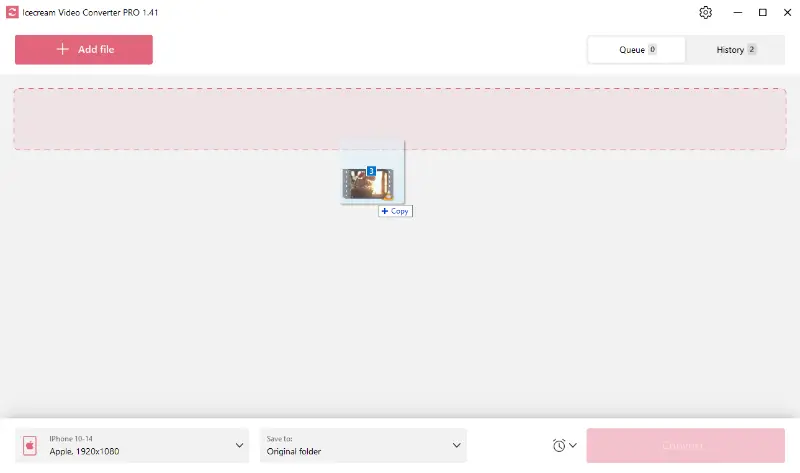Screen dimensions: 800x473
Task: Click the dashed file drop zone
Action: [400, 119]
